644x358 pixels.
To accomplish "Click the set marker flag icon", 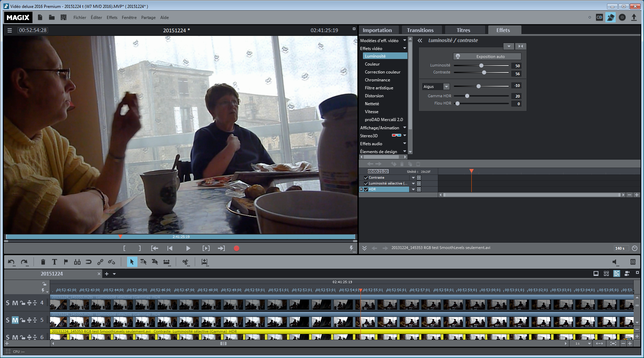I will tap(66, 262).
